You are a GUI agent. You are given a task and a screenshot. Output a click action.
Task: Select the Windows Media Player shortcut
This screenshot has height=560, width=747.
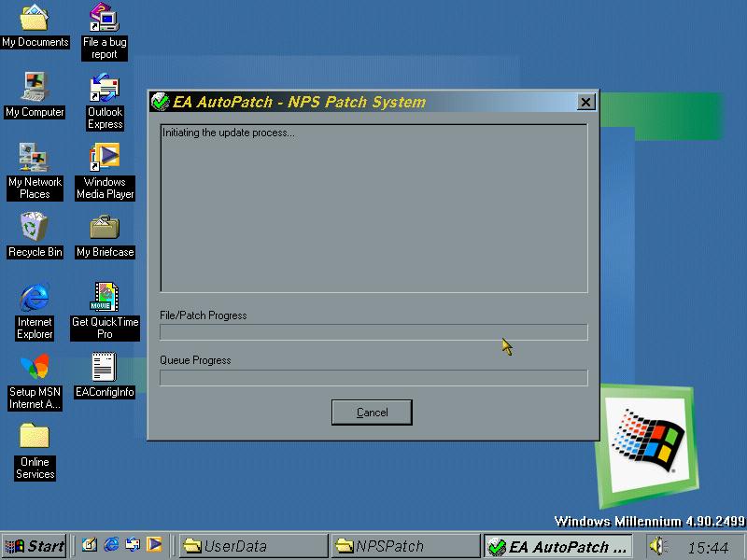point(105,159)
